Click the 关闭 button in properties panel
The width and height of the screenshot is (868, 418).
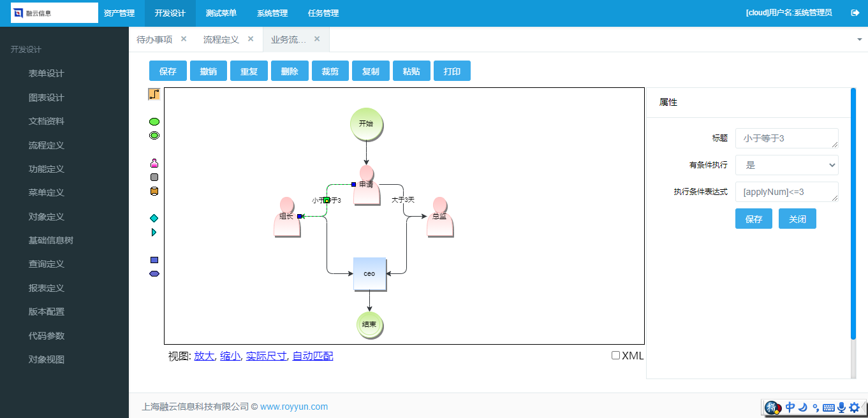point(797,219)
